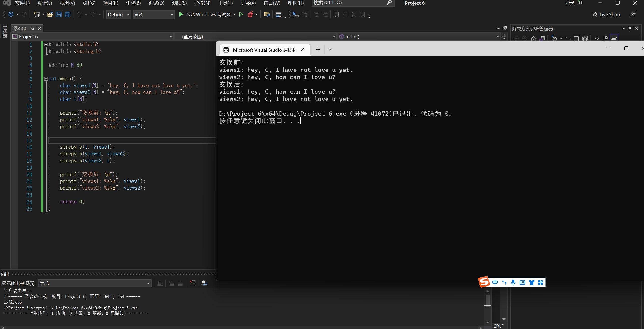
Task: Toggle bookmark on the current line
Action: point(336,14)
